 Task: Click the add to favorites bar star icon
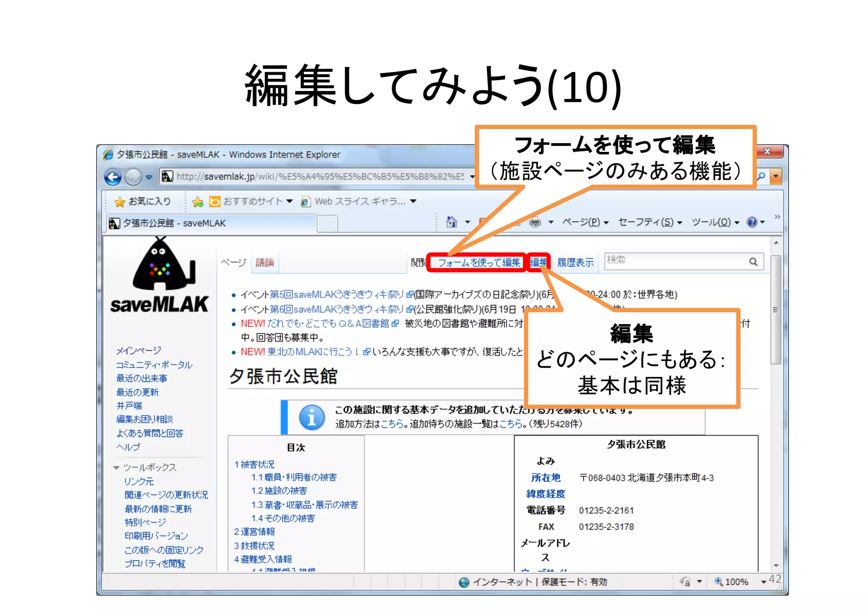[198, 202]
